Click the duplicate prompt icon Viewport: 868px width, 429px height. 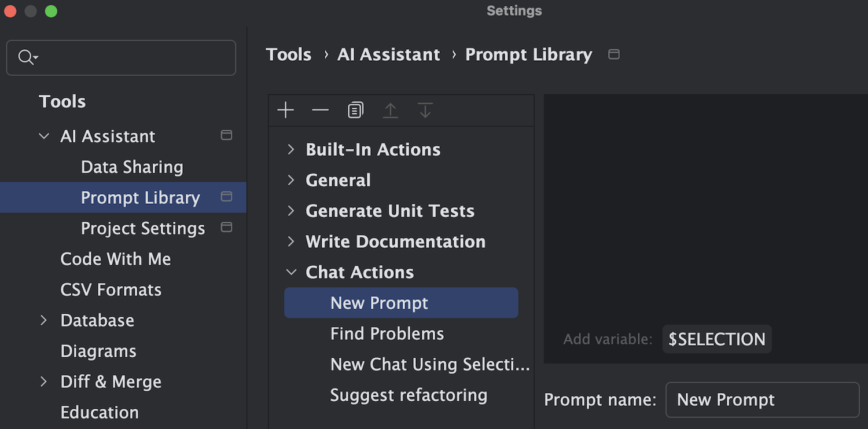pos(355,110)
